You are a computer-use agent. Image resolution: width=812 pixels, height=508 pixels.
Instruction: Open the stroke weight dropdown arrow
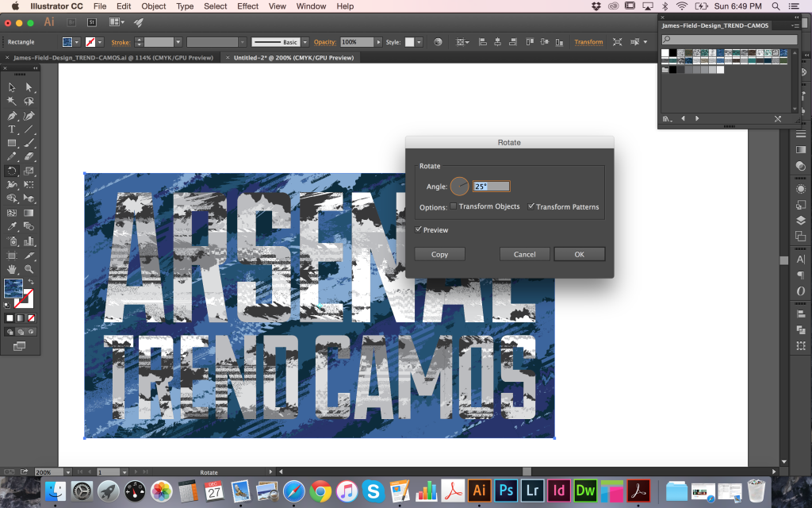[x=178, y=42]
